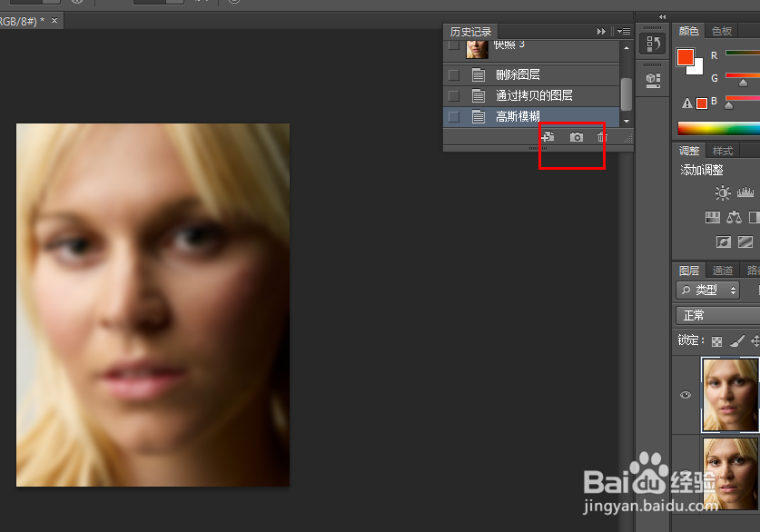Open the 类型 layer filter dropdown
Viewport: 760px width, 532px height.
707,290
